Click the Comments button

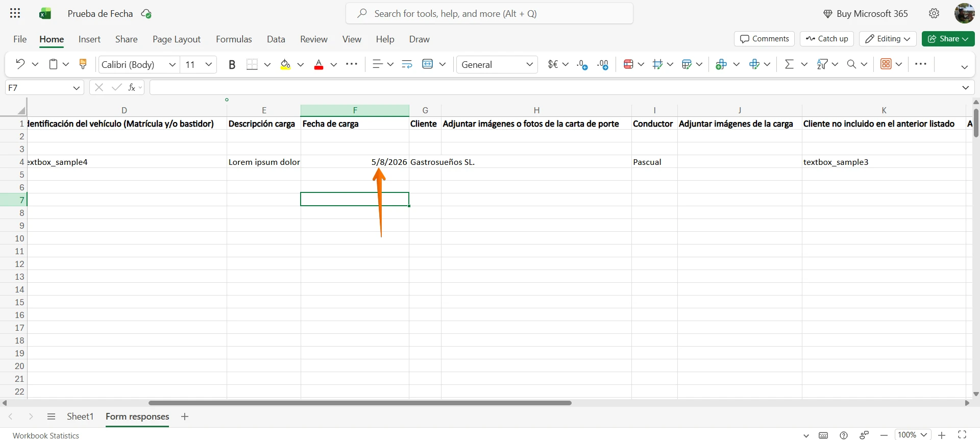764,39
